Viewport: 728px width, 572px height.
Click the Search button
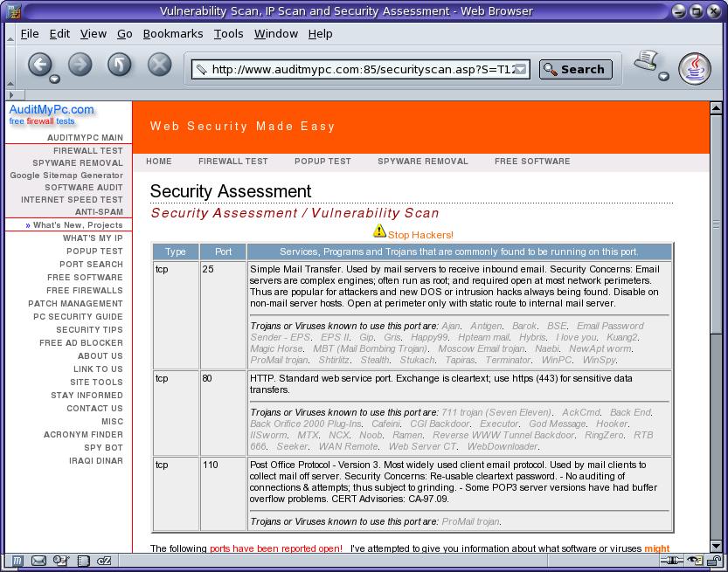tap(576, 70)
